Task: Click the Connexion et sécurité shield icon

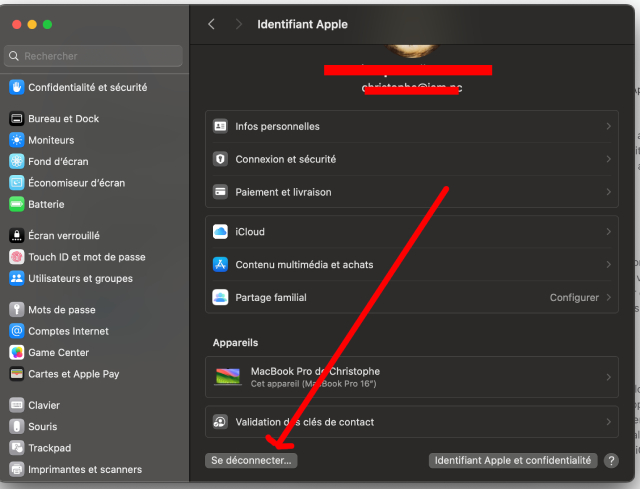Action: 220,159
